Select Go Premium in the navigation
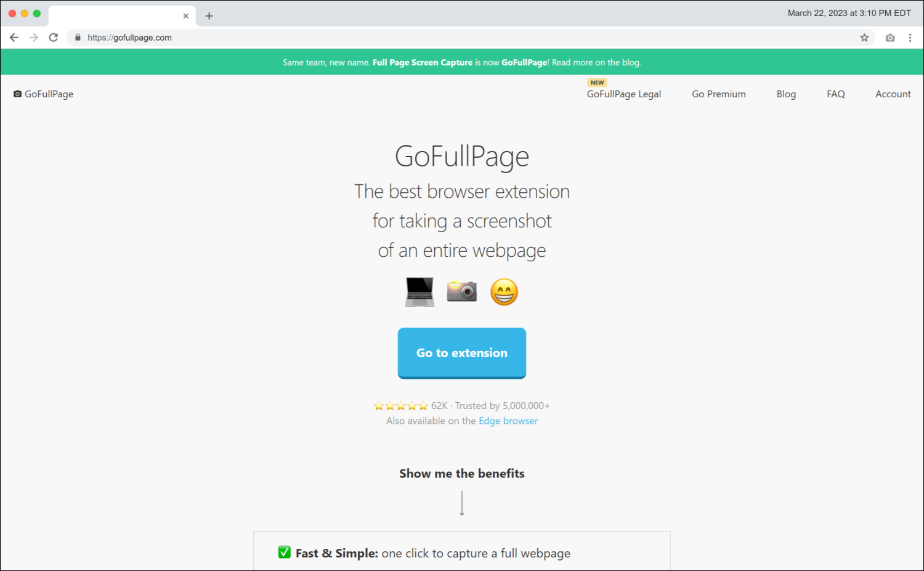 719,94
